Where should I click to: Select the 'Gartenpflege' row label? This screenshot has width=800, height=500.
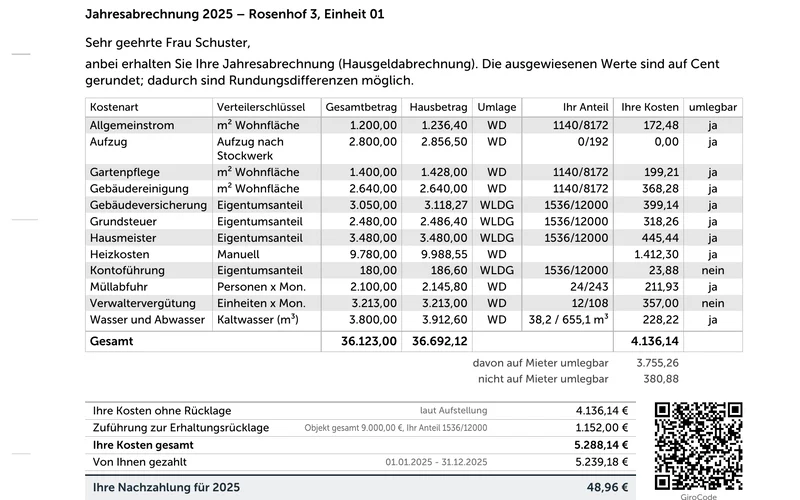coord(124,172)
